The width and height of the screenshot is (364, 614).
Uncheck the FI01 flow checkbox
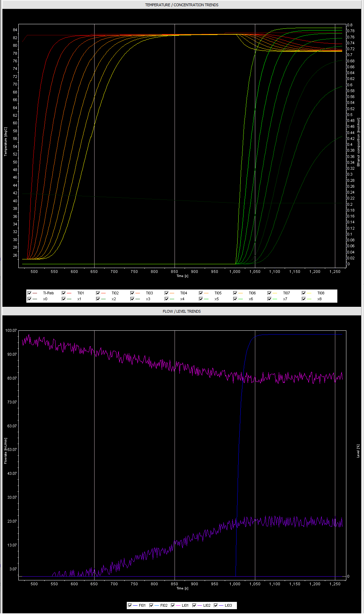point(130,605)
